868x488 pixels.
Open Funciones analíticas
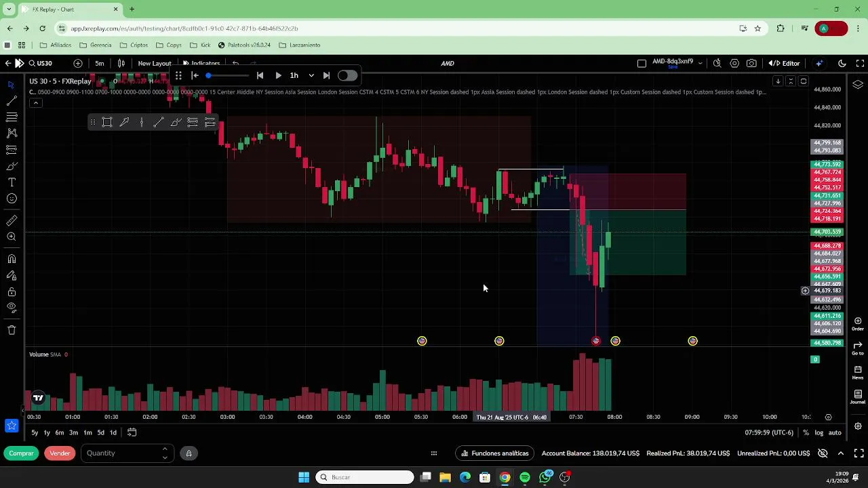[x=495, y=453]
